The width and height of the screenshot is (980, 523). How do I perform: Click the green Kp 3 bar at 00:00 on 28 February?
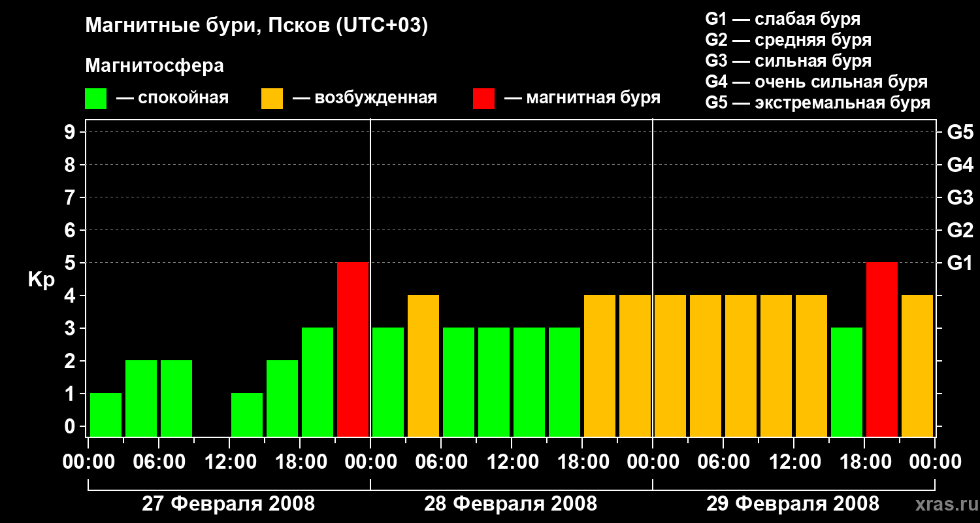click(388, 382)
